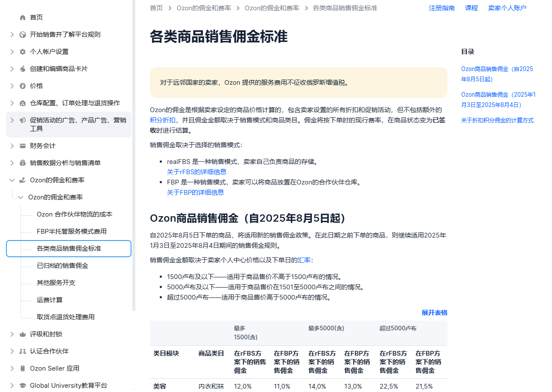Collapse the nested Ozon的佣金和费率 subsection
The image size is (552, 392).
[21, 197]
